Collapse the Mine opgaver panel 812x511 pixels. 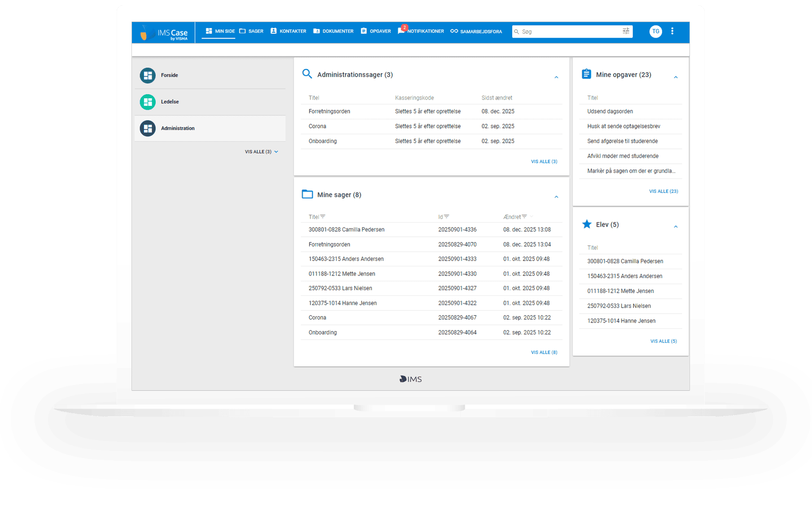click(676, 77)
